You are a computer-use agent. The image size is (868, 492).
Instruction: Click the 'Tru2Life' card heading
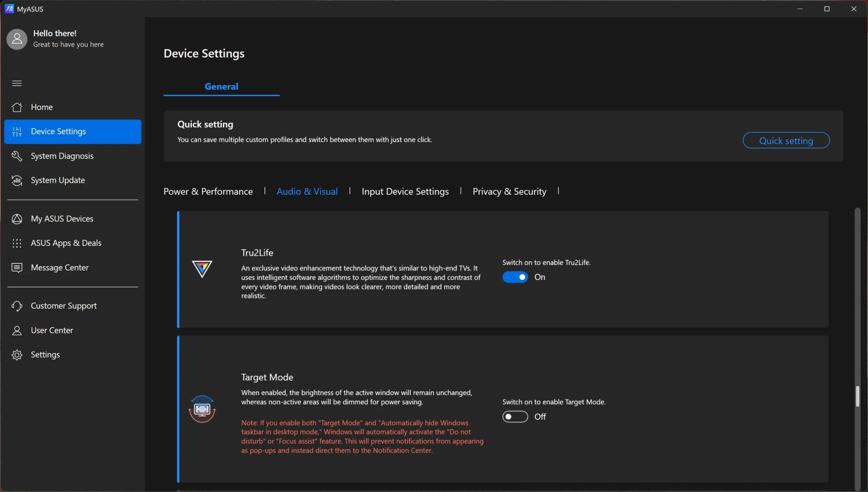point(257,253)
